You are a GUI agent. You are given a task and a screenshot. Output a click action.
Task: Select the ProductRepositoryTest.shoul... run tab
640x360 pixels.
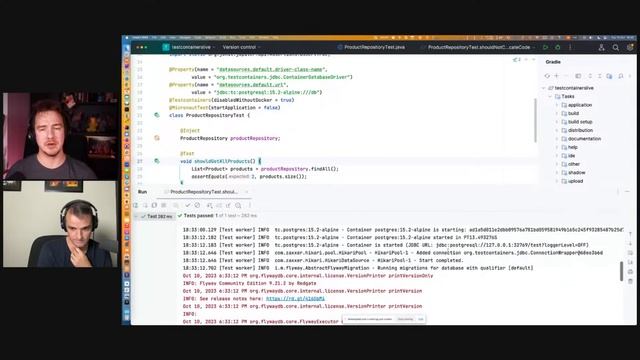coord(204,192)
